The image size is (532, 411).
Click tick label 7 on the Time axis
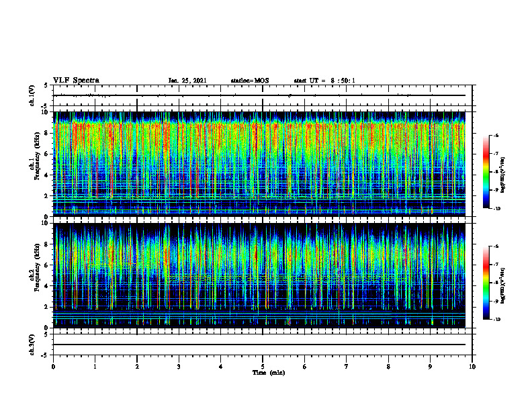pyautogui.click(x=347, y=367)
